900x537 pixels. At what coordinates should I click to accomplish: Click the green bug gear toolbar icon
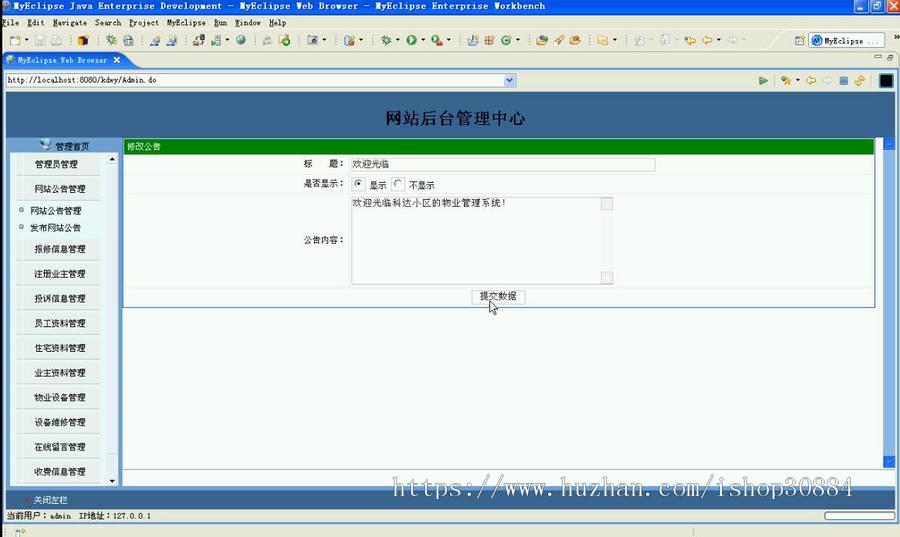coord(111,40)
